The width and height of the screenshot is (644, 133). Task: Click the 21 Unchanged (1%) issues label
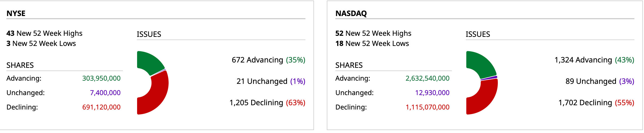(x=271, y=81)
